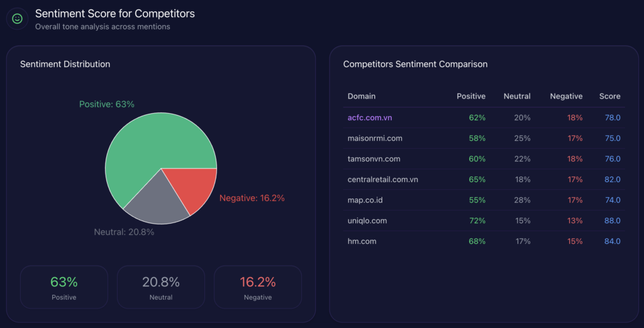Viewport: 644px width, 328px height.
Task: Click the 16.2% Negative summary card
Action: [x=258, y=287]
